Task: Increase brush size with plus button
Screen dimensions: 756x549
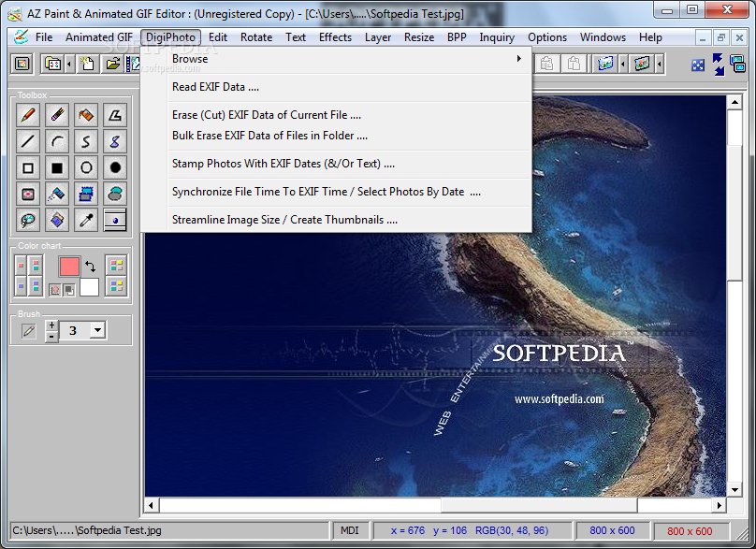Action: pyautogui.click(x=51, y=325)
